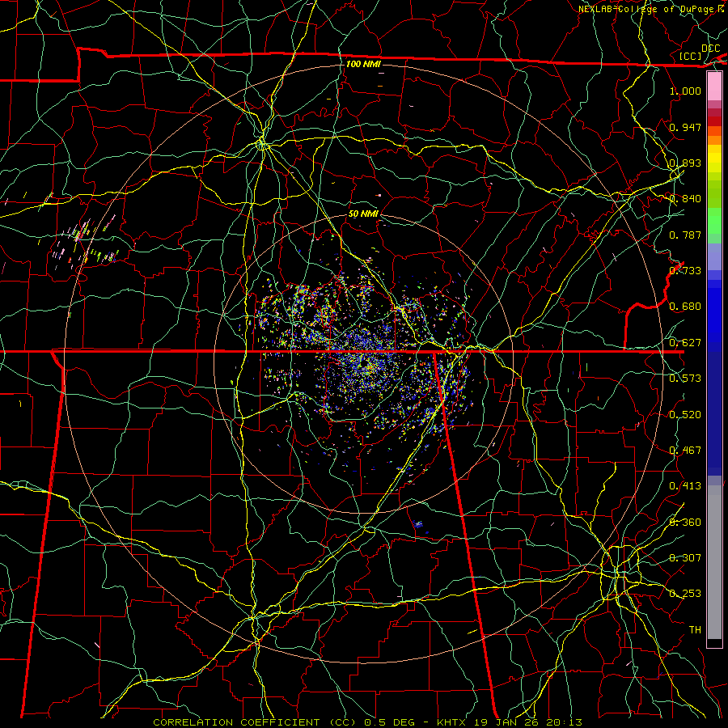Click the "19 JAN 26" date text
This screenshot has width=728, height=728.
click(x=506, y=722)
